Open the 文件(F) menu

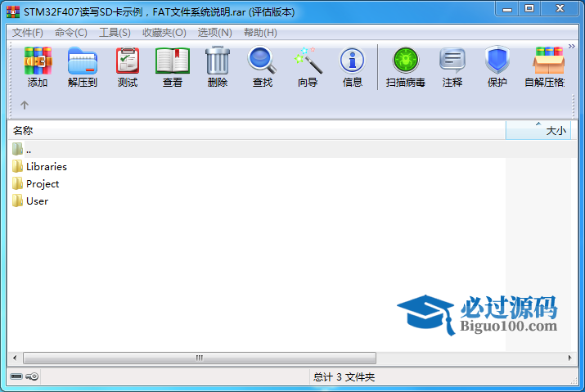click(28, 33)
